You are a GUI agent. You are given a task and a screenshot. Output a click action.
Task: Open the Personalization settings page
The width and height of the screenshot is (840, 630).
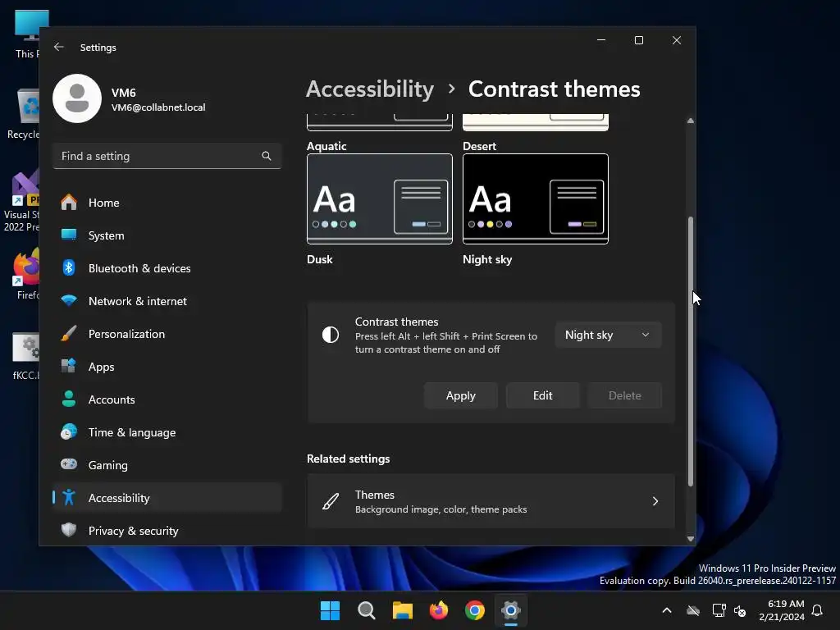click(167, 333)
